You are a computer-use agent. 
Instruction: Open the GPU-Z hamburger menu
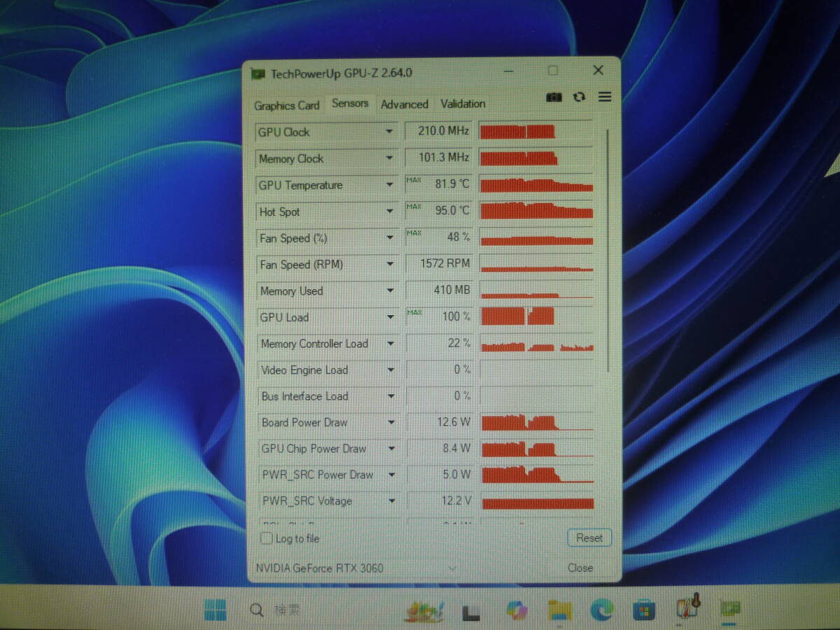click(605, 97)
